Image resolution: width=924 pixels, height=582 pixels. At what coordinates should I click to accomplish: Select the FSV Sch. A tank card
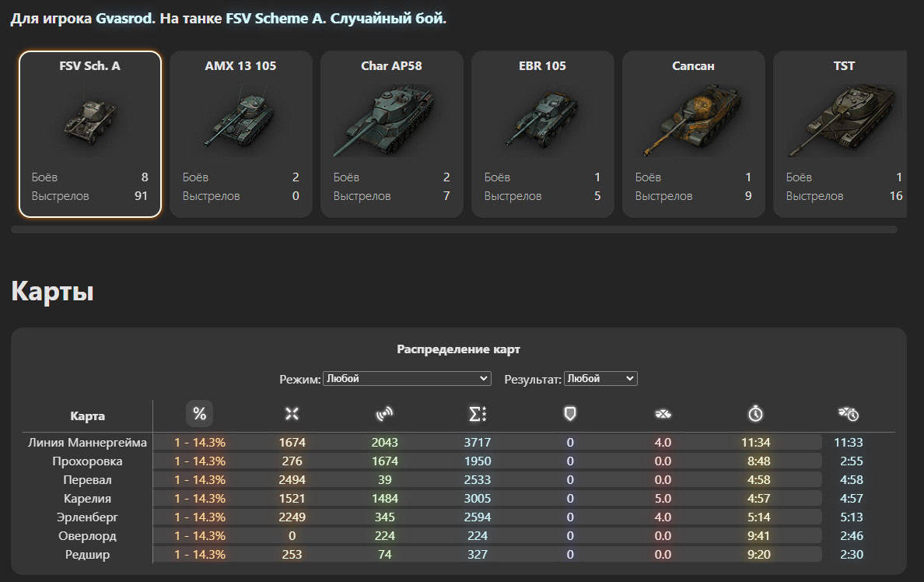point(90,134)
